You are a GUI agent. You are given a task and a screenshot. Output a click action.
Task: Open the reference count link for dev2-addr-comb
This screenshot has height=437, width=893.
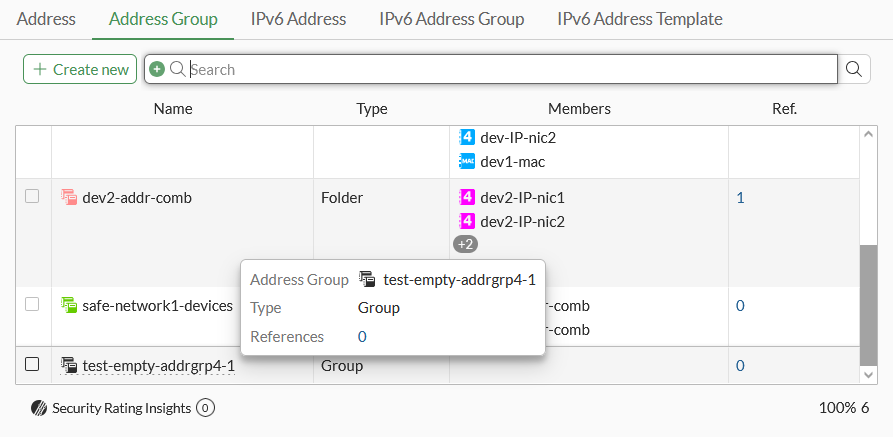(740, 198)
